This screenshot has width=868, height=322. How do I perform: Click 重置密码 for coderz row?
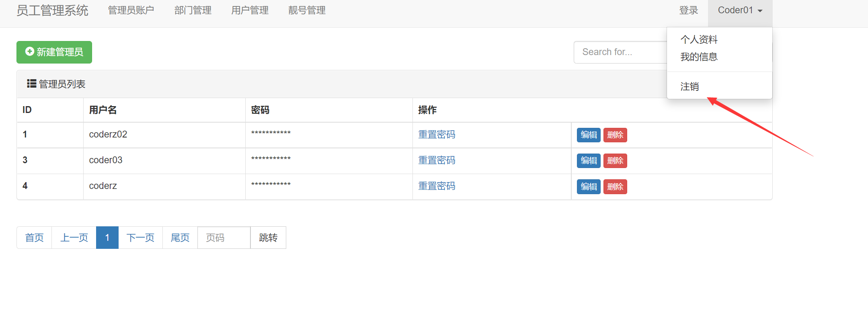[437, 186]
